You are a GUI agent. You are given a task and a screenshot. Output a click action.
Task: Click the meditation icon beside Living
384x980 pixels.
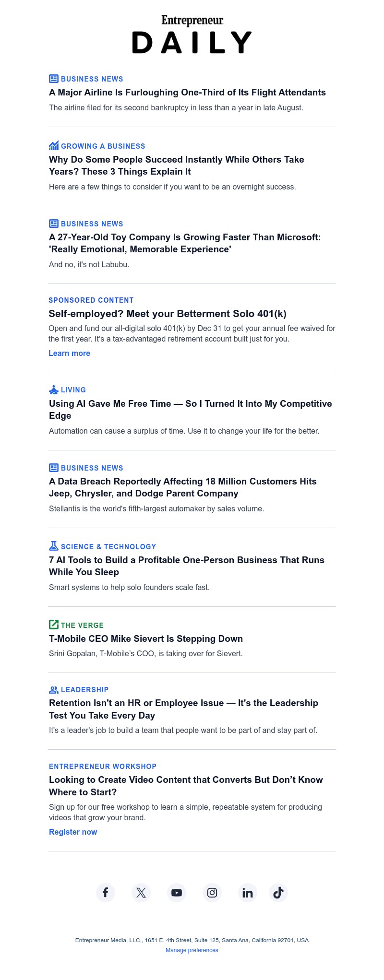(53, 389)
